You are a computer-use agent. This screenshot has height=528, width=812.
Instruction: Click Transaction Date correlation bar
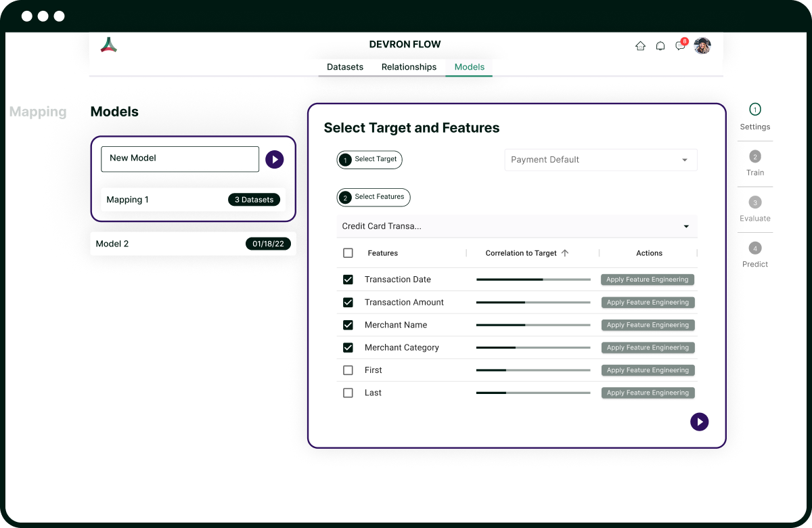pos(533,280)
